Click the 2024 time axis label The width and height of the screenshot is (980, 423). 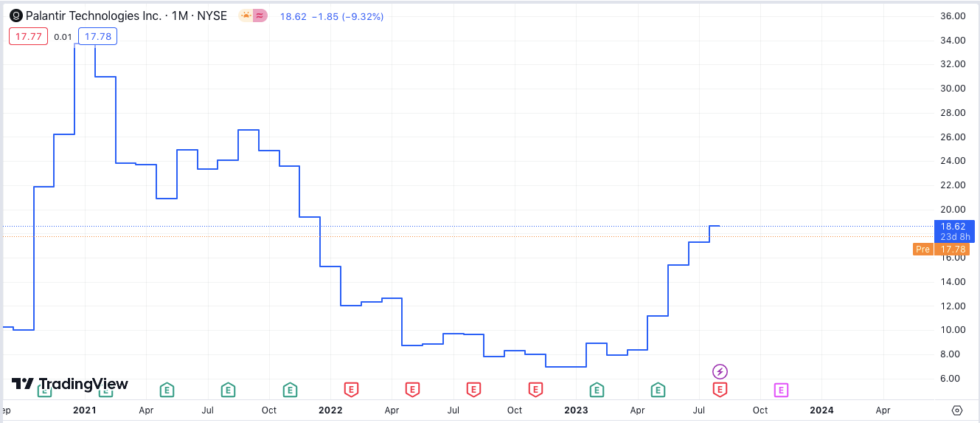[x=821, y=410]
